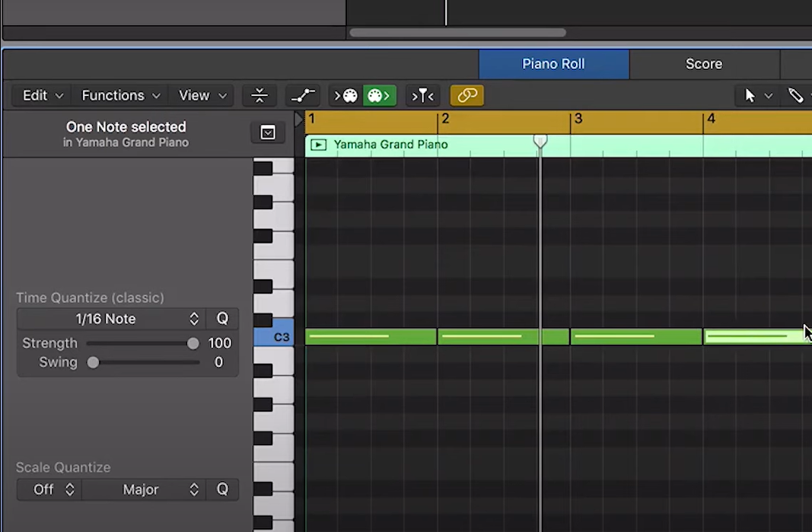Open the MIDI Draw automation icon
The width and height of the screenshot is (812, 532).
pos(303,95)
